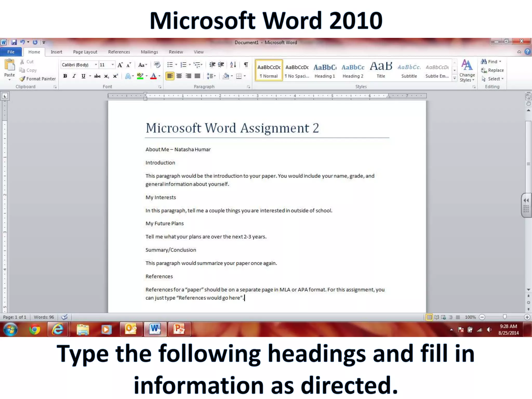This screenshot has height=399, width=532.
Task: Switch to the References tab
Action: pyautogui.click(x=119, y=52)
